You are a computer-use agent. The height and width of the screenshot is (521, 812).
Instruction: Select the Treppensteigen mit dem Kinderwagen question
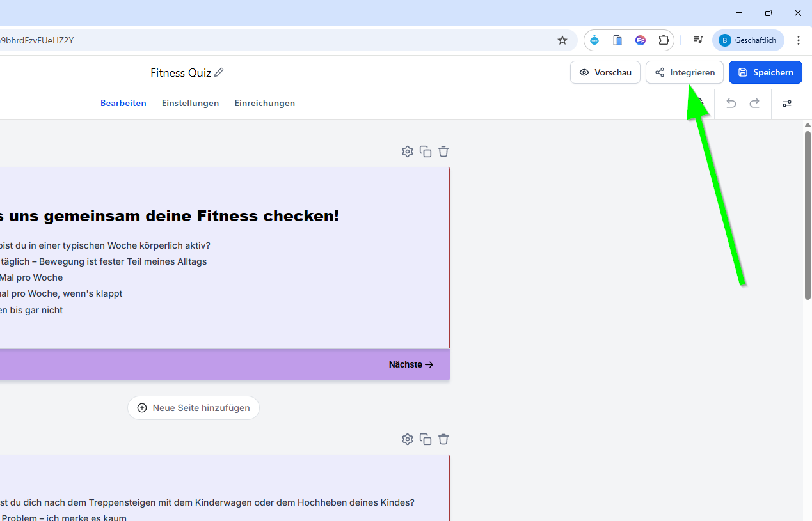click(x=207, y=502)
